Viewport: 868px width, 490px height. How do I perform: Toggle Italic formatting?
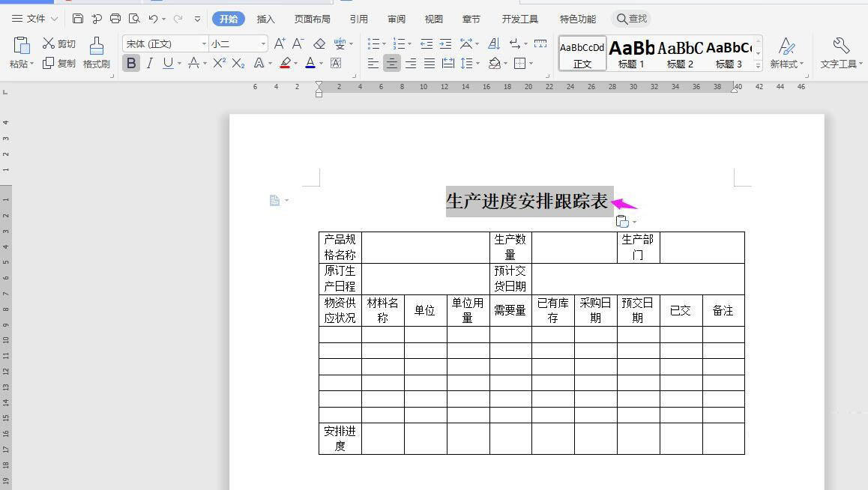[x=149, y=64]
